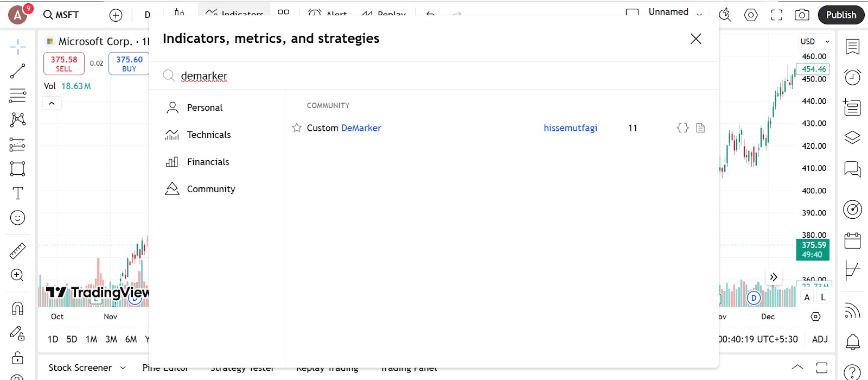Toggle log scale L button

tap(823, 297)
